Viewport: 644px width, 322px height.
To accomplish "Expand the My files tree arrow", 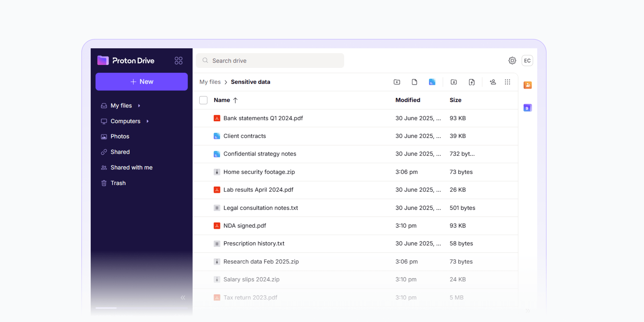I will 139,106.
